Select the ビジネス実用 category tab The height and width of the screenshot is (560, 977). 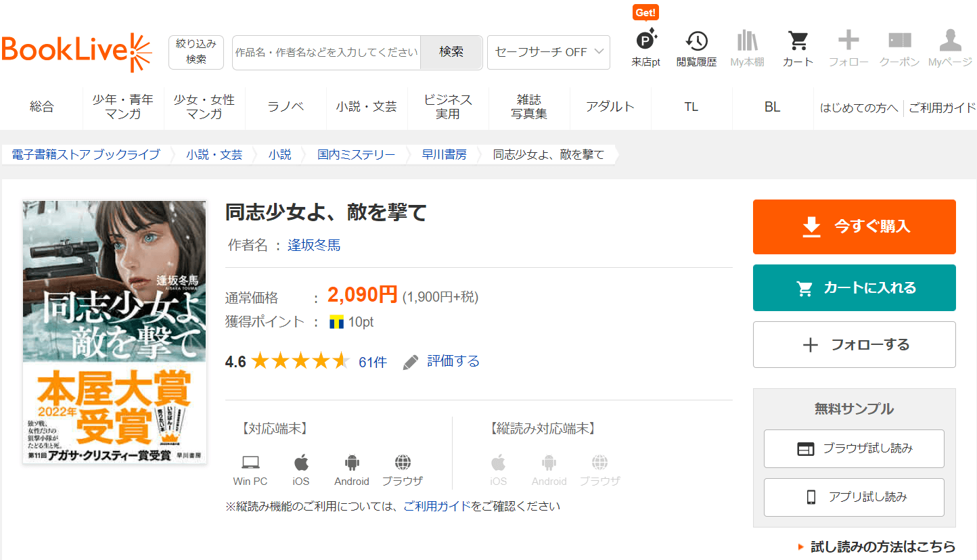pyautogui.click(x=448, y=107)
